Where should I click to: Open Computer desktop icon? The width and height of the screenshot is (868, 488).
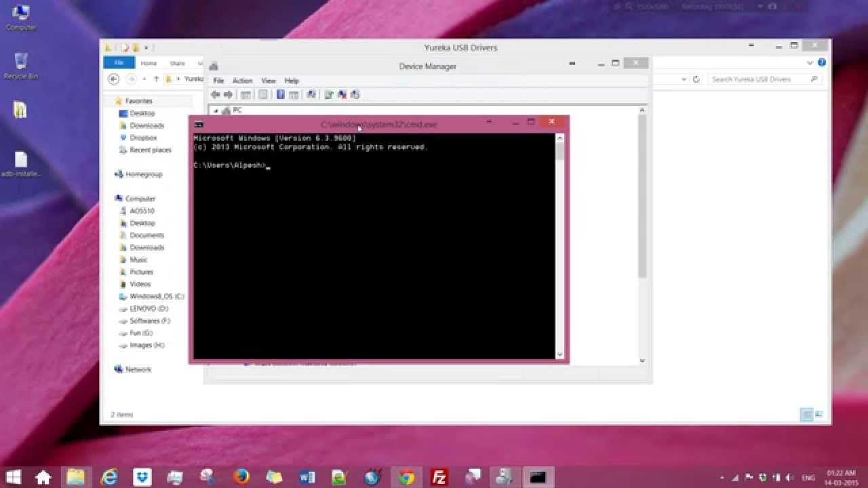click(21, 18)
